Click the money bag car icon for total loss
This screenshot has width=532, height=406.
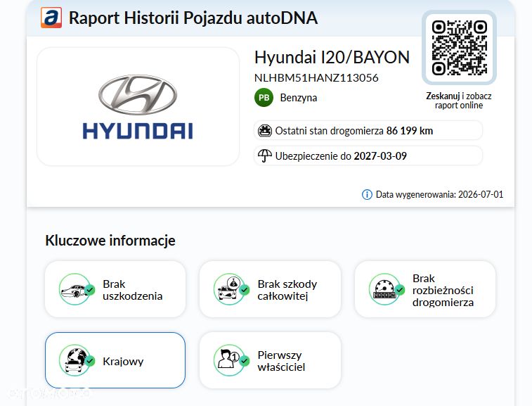tap(231, 289)
